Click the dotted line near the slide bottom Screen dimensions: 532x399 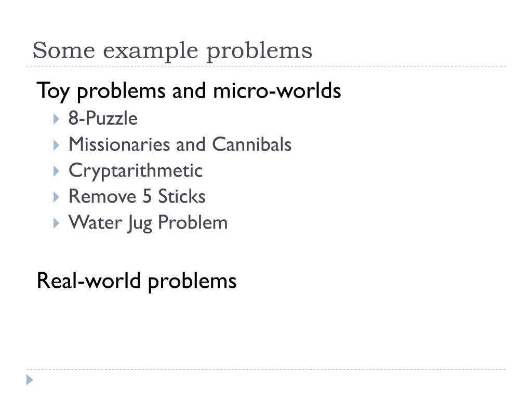[266, 370]
